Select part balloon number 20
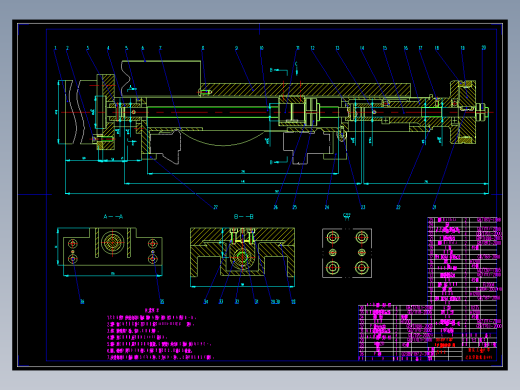Viewport: 520px width, 390px height. (x=484, y=48)
